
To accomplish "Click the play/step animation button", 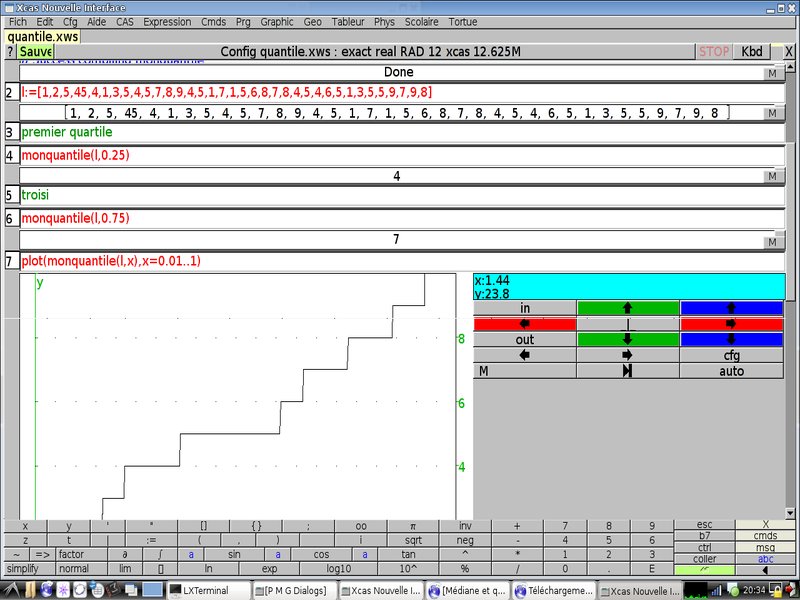I will (627, 371).
